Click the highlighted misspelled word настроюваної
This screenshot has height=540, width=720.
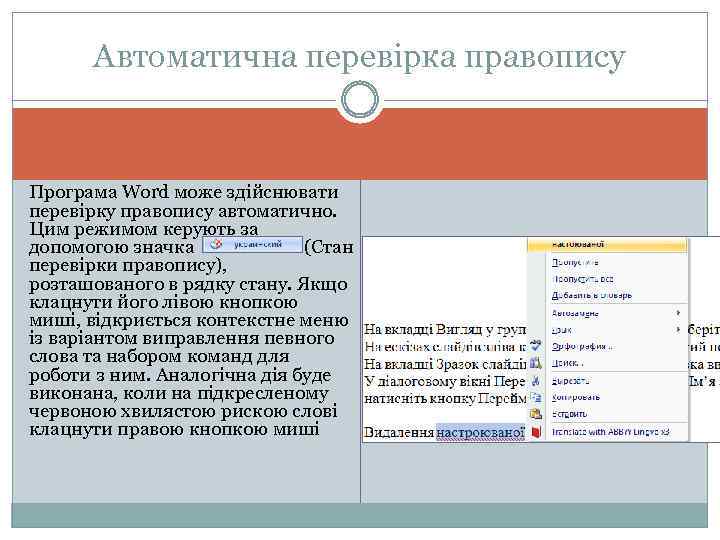[480, 433]
